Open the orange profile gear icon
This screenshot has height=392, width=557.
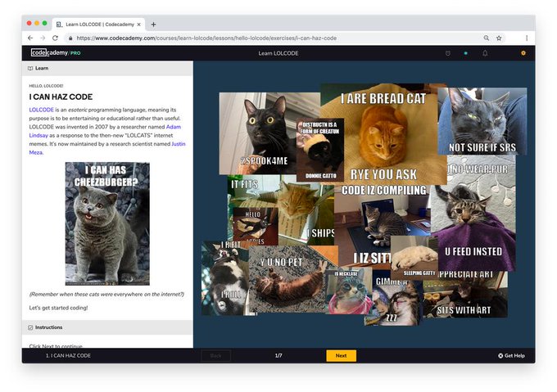523,53
